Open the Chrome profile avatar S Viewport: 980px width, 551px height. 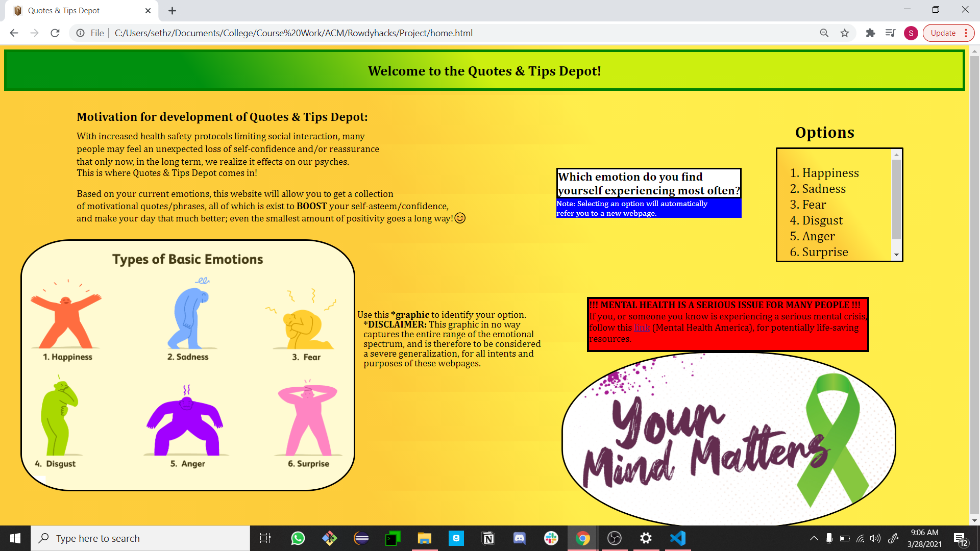tap(911, 33)
